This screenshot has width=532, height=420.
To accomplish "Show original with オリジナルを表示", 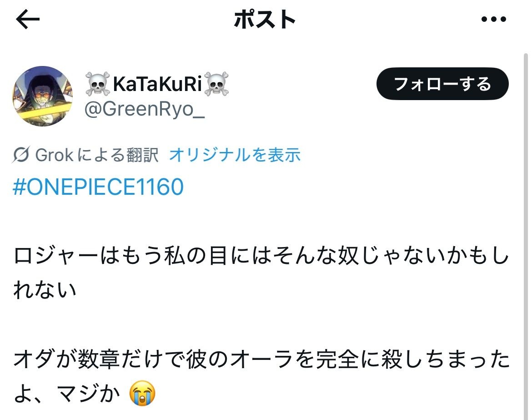I will click(235, 155).
